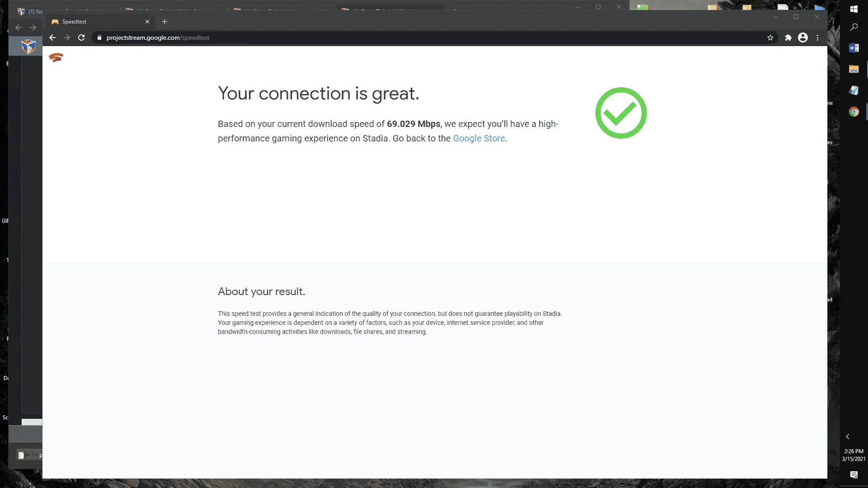Image resolution: width=868 pixels, height=488 pixels.
Task: Go back in Speedtest browser window
Action: coord(52,38)
